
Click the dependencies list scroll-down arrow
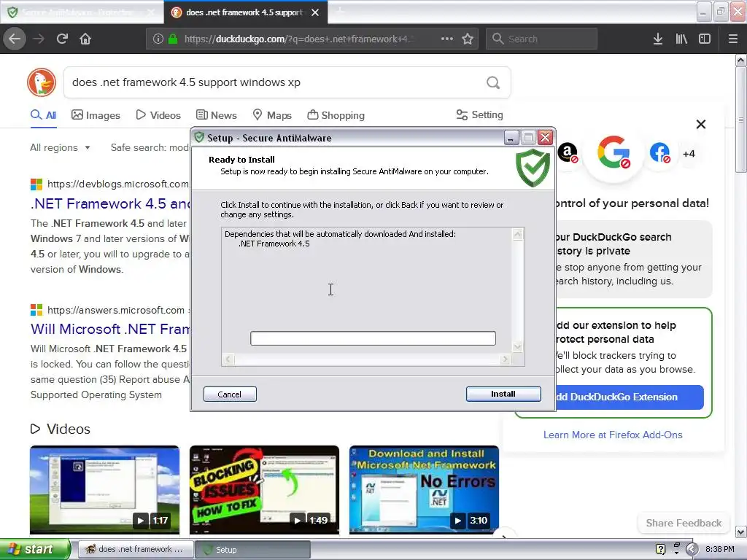518,346
